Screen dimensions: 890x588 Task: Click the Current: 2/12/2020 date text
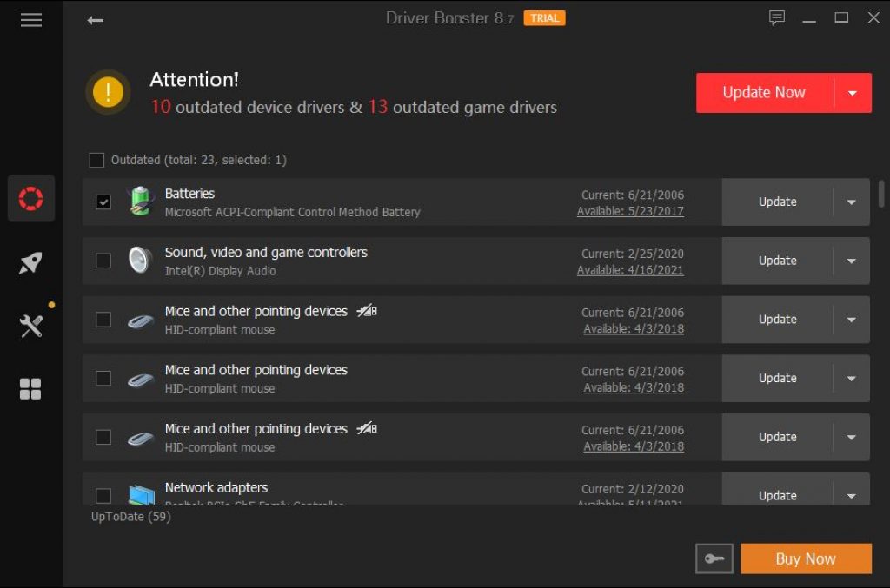[633, 489]
